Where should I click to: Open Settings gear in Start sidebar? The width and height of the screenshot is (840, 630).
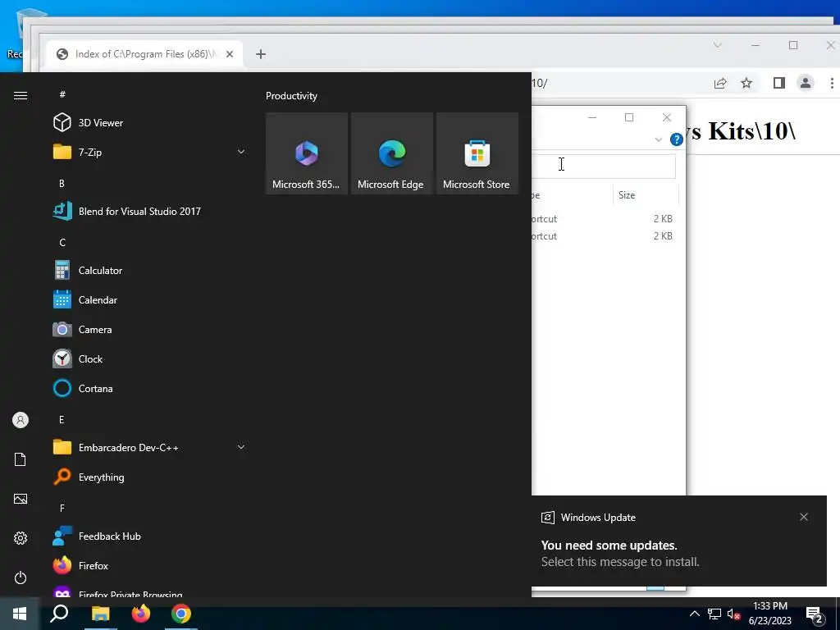(21, 538)
